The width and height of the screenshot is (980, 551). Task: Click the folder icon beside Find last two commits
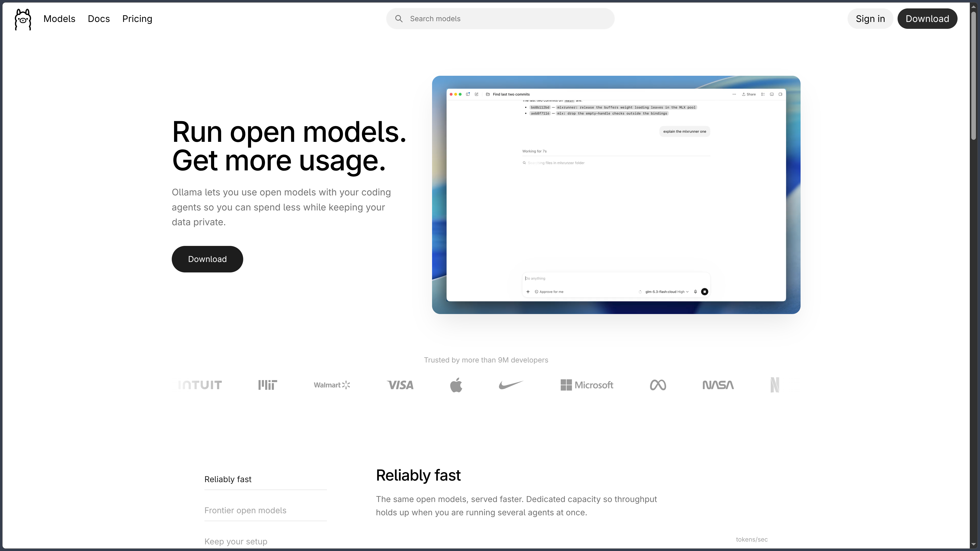[488, 94]
